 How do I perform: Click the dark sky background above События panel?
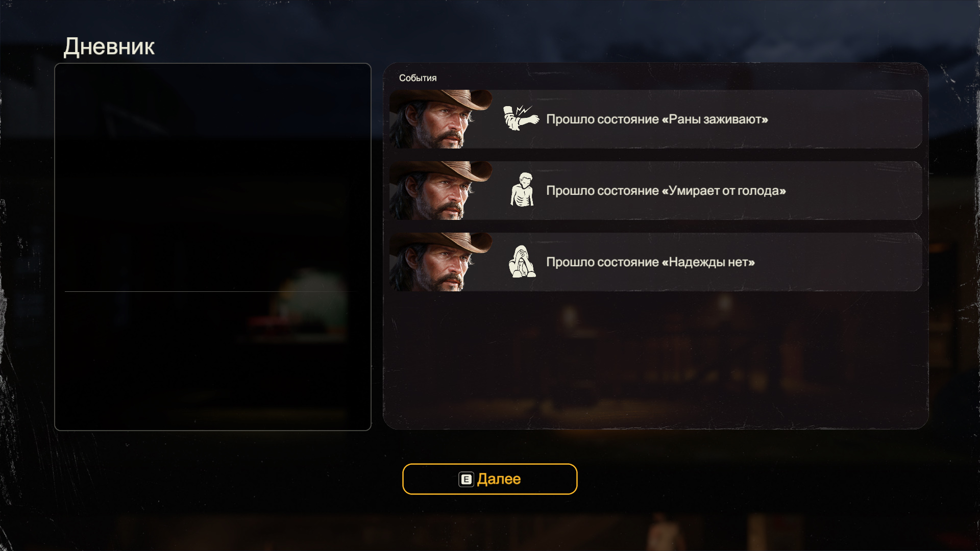(x=655, y=31)
